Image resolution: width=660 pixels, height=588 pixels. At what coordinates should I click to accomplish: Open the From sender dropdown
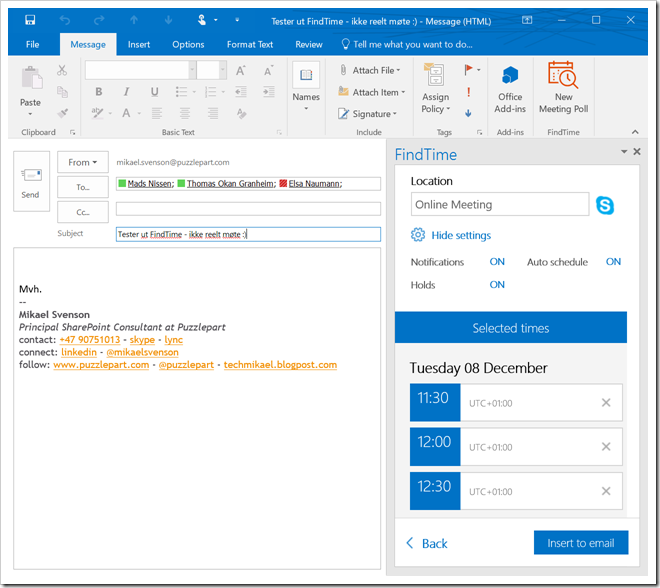(82, 162)
